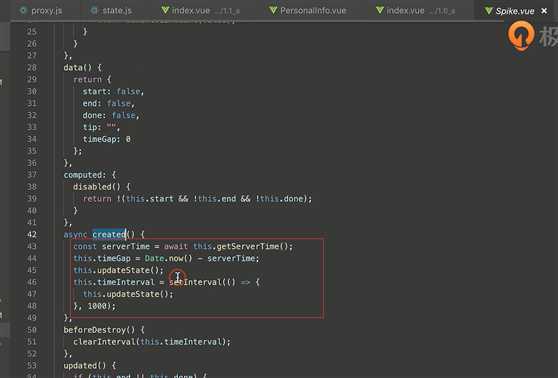
Task: Click the 'end: false,' line
Action: tap(109, 104)
